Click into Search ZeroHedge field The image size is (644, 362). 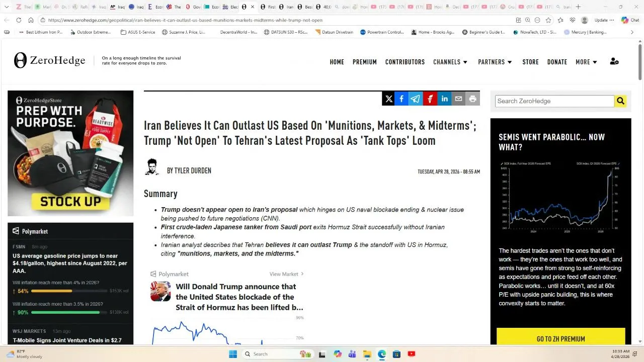click(554, 101)
